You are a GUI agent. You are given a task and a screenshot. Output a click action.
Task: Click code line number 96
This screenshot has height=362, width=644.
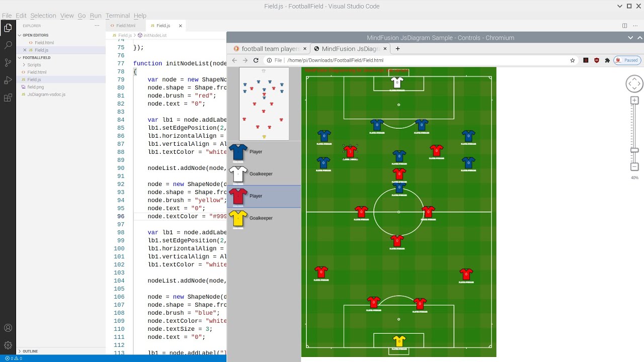coord(121,216)
